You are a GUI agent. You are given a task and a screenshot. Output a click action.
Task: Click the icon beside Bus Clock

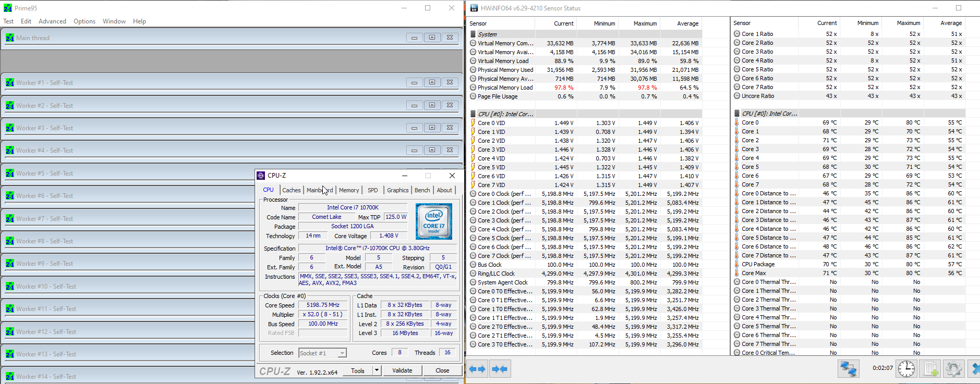(473, 265)
